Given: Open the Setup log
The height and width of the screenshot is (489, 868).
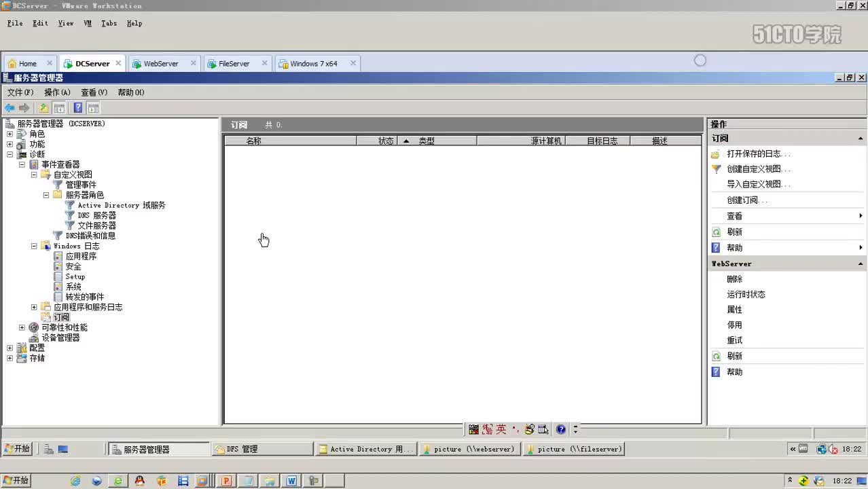Looking at the screenshot, I should point(75,276).
